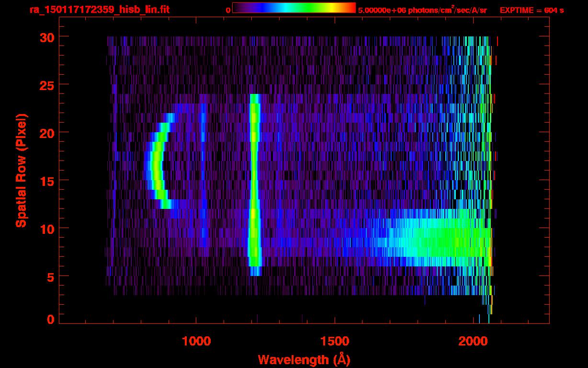Click the 5.00000e+06 photons colorbar maximum label

(x=422, y=10)
